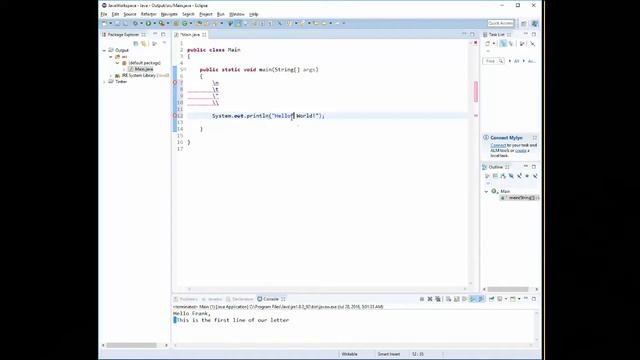Click the New Task icon in Task List
This screenshot has width=640, height=360.
pyautogui.click(x=488, y=44)
